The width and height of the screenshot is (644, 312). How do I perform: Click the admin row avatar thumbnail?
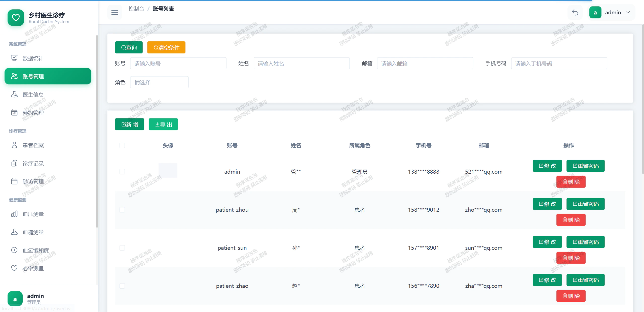[x=168, y=171]
